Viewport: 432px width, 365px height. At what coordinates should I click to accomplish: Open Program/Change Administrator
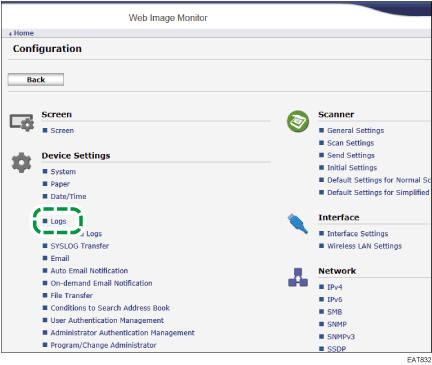(x=103, y=345)
